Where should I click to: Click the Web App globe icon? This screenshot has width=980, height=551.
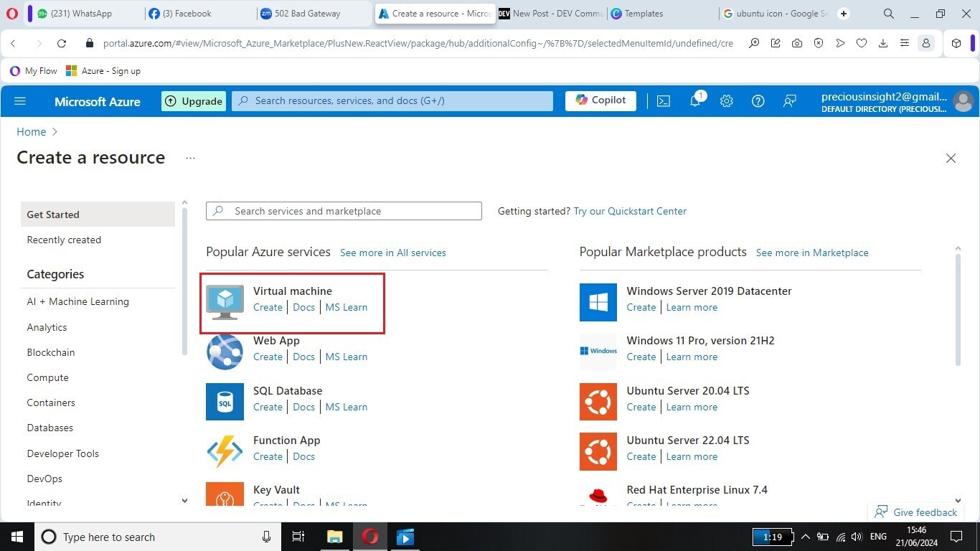(225, 352)
